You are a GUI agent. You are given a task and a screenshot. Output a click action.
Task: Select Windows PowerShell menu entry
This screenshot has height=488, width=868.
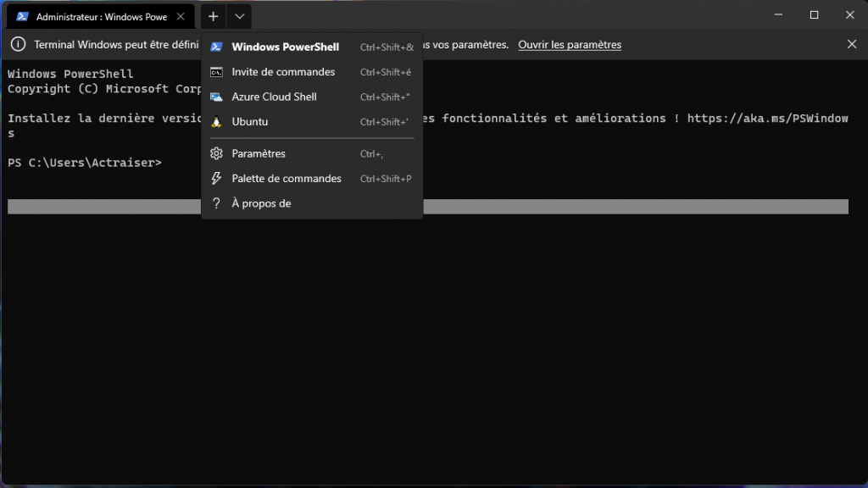tap(312, 47)
